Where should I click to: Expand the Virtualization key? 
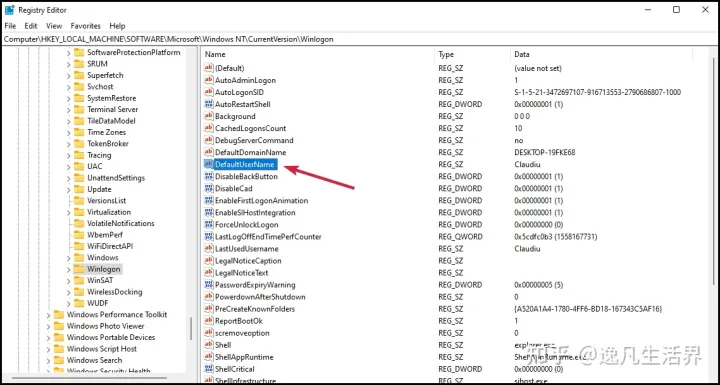68,212
